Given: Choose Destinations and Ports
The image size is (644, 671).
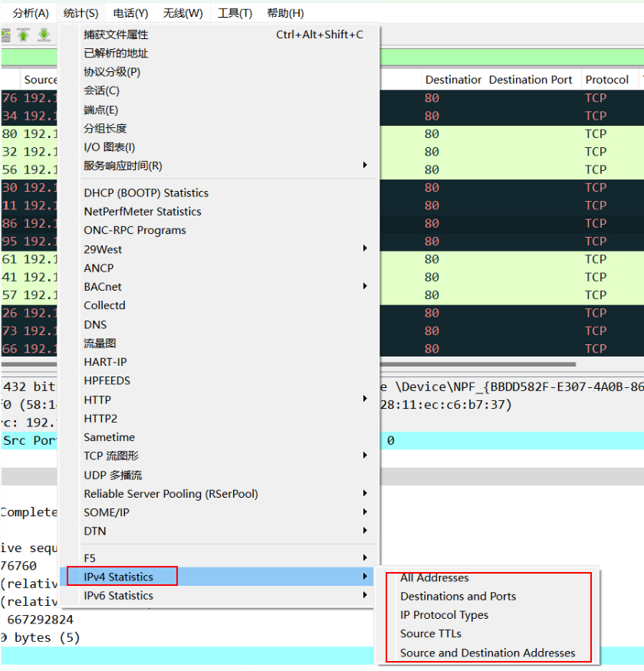Looking at the screenshot, I should [487, 597].
